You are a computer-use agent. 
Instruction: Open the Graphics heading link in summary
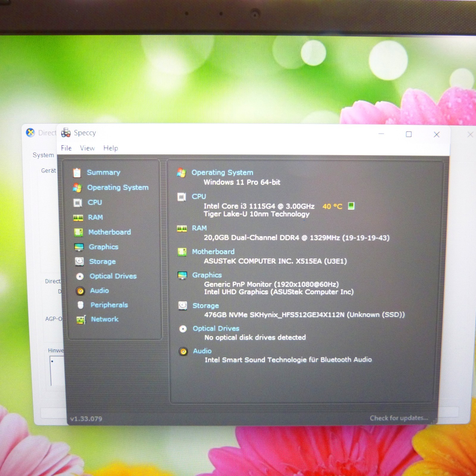tap(207, 275)
